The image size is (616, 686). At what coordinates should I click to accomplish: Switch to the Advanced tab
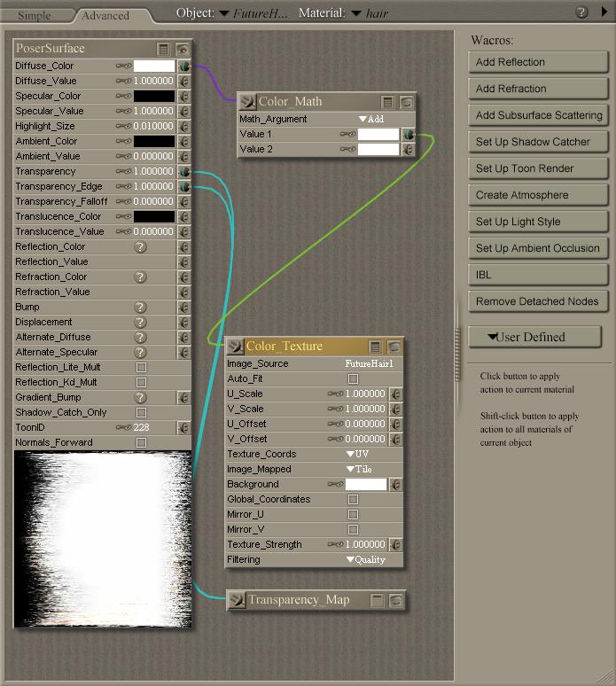point(105,16)
